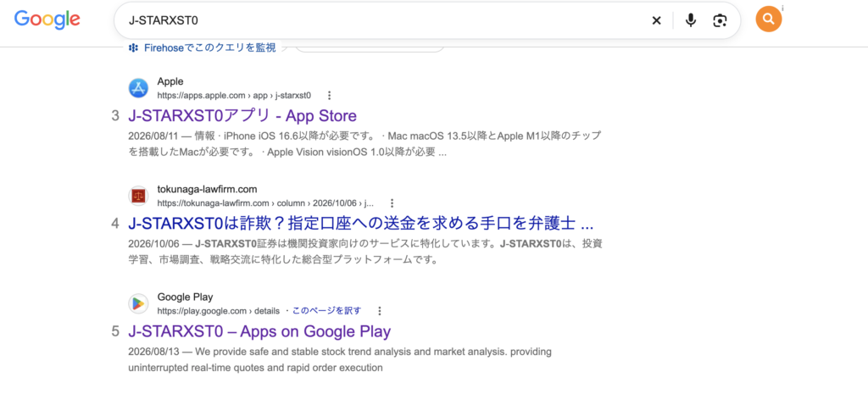Click the orange search magnifier button
The image size is (868, 394).
[x=768, y=19]
